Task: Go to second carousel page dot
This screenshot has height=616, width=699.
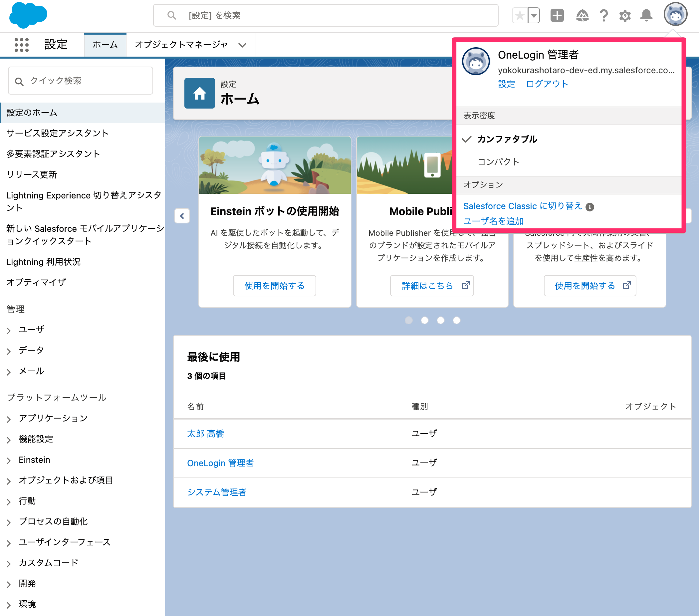Action: point(424,320)
